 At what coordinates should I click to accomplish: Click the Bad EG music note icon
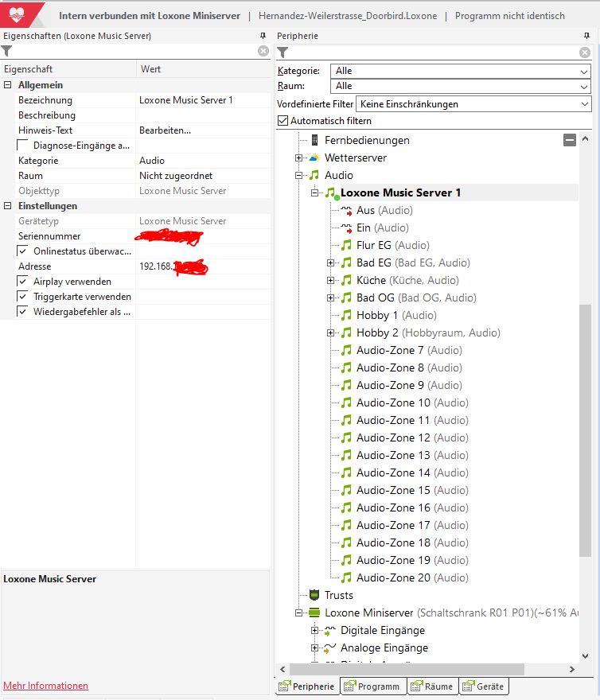coord(346,262)
